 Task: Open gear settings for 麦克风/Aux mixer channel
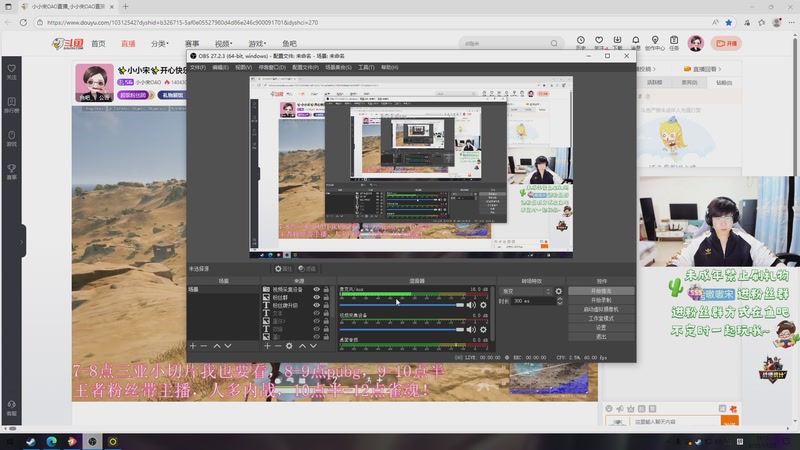pos(483,305)
